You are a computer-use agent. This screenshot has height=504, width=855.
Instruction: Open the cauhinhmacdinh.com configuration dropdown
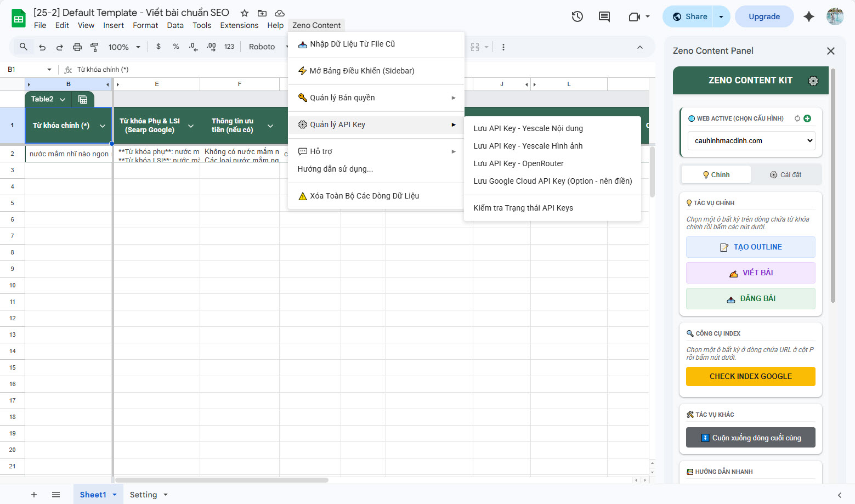pos(751,140)
